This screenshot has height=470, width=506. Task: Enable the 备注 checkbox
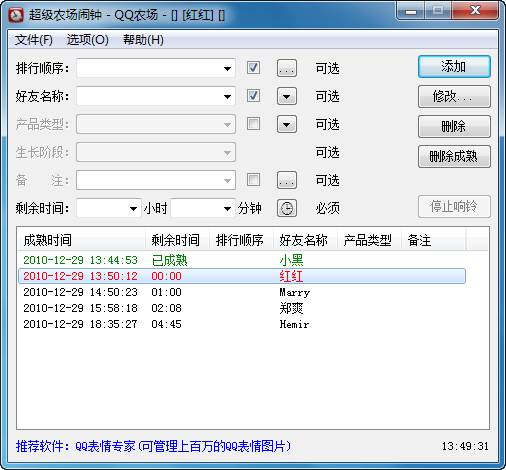[x=253, y=180]
